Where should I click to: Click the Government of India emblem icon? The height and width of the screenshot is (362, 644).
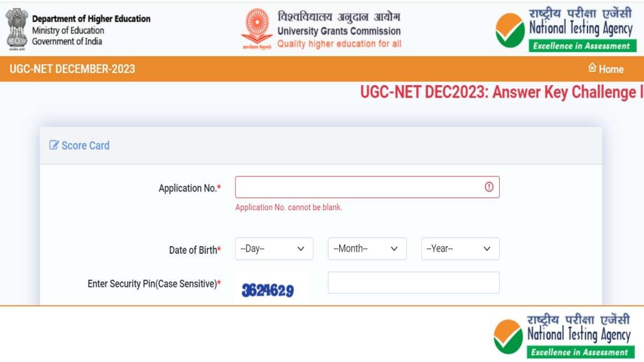[x=17, y=28]
